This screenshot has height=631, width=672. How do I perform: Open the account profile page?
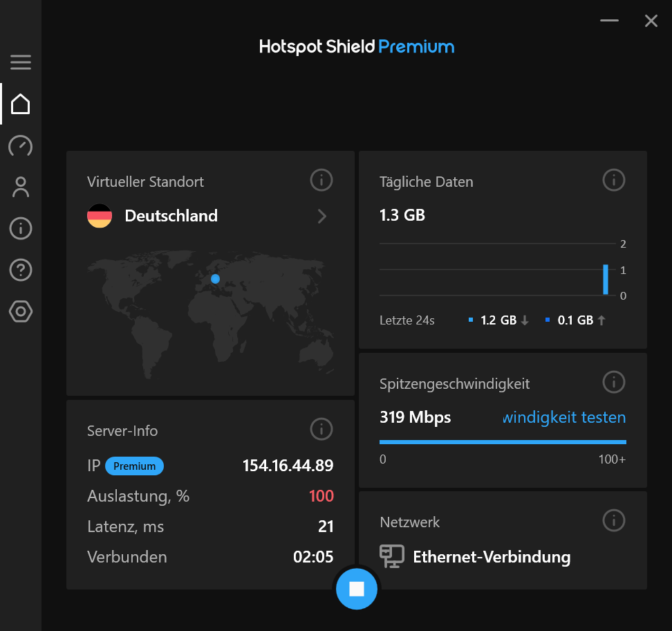[21, 187]
